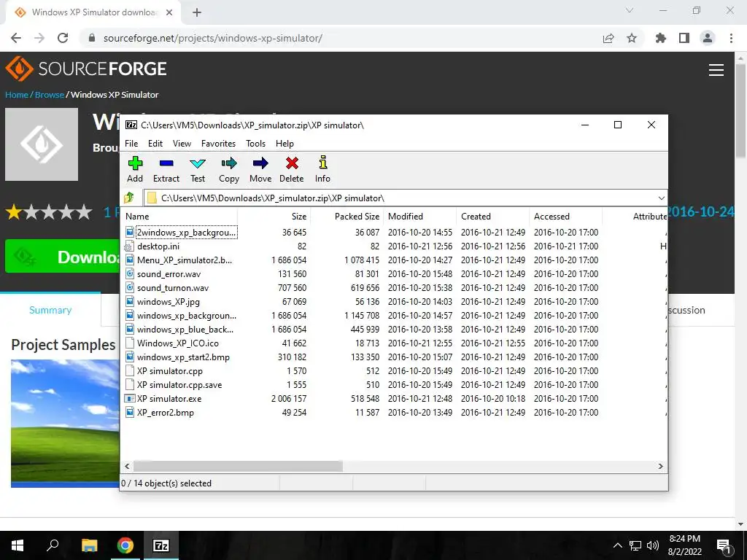Open the Help menu in 7-Zip
Image resolution: width=747 pixels, height=560 pixels.
pyautogui.click(x=285, y=144)
